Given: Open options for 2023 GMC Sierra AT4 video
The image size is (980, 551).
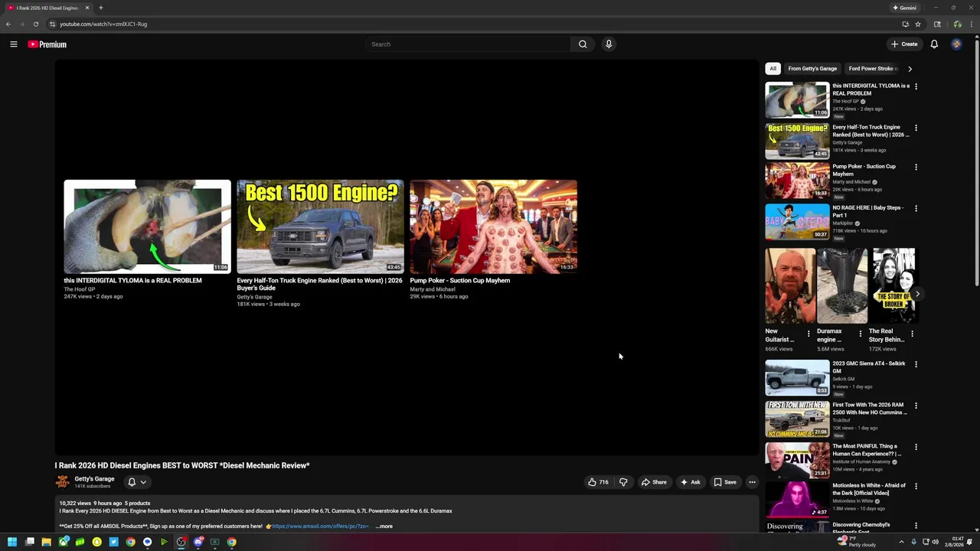Looking at the screenshot, I should pyautogui.click(x=916, y=364).
